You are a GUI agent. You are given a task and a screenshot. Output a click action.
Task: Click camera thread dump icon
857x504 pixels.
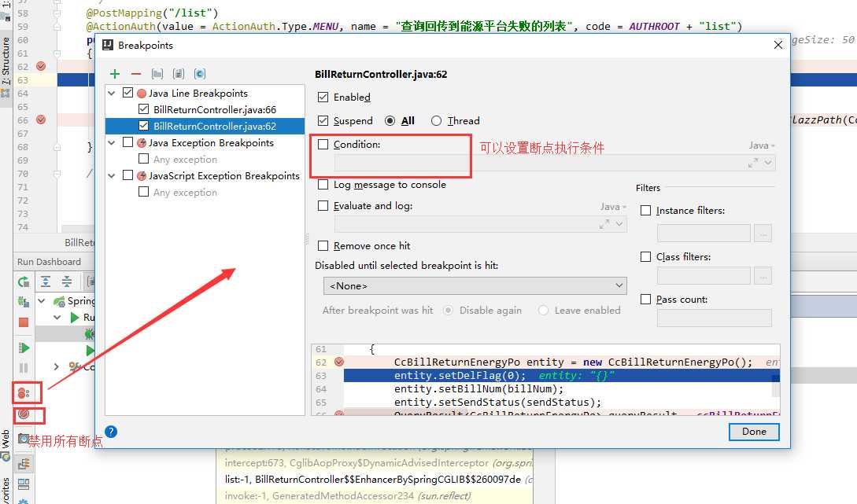24,439
